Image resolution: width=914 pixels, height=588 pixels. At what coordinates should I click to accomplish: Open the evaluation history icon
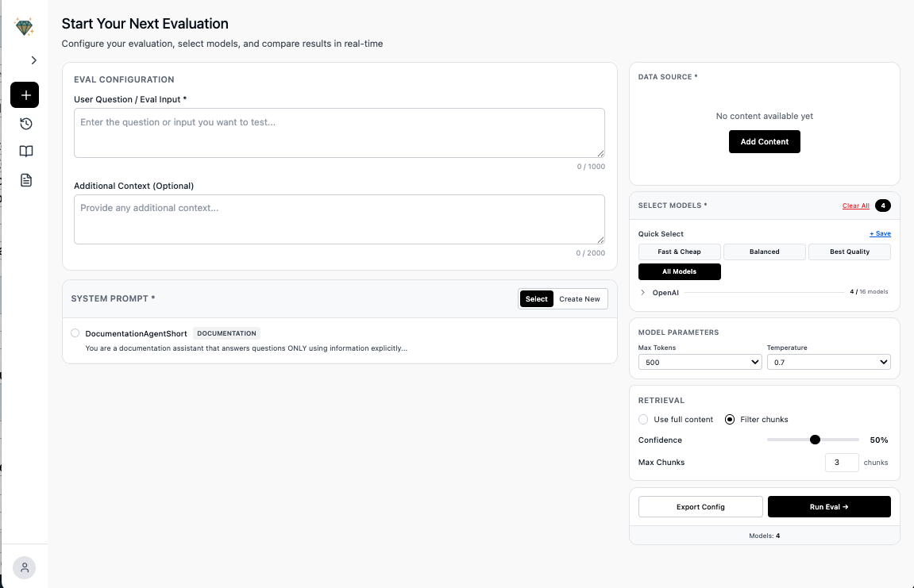25,124
